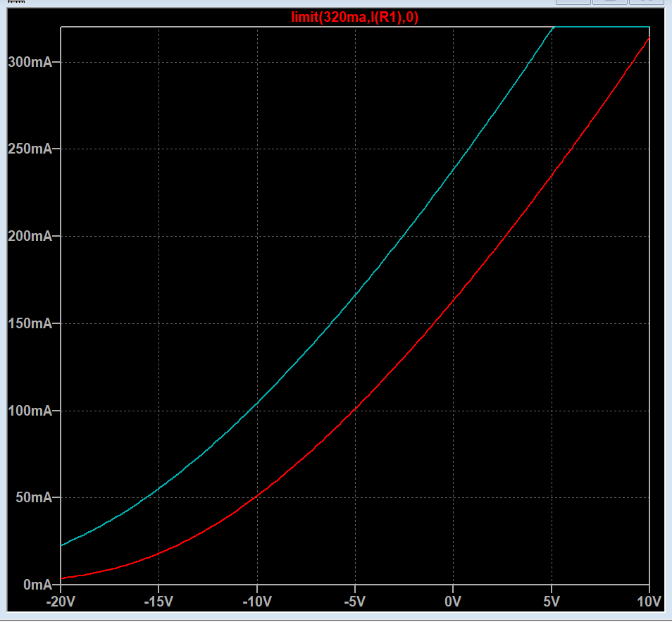Click the 250mA y-axis label
The height and width of the screenshot is (622, 672).
(x=30, y=149)
